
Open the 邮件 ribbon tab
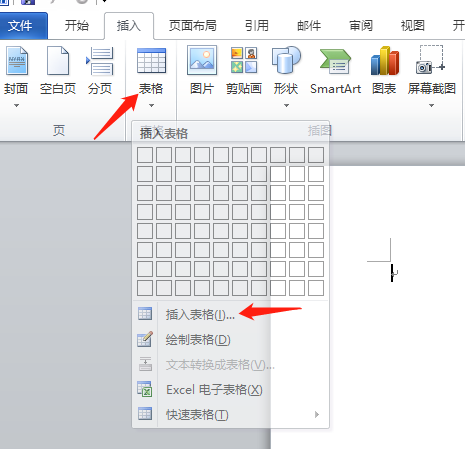[309, 26]
